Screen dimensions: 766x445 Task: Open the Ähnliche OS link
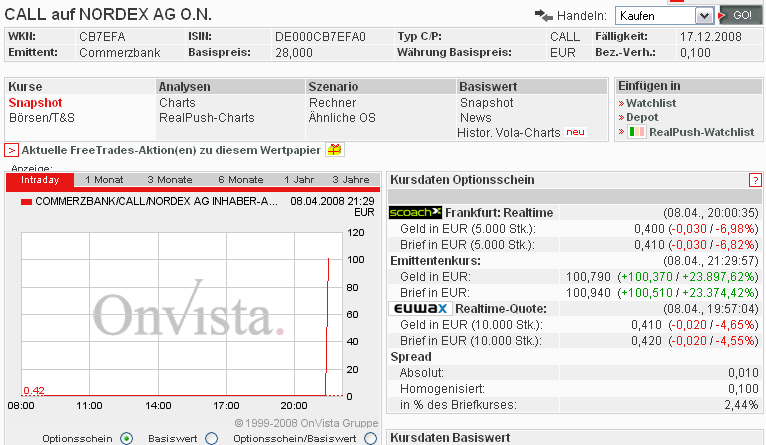click(342, 118)
